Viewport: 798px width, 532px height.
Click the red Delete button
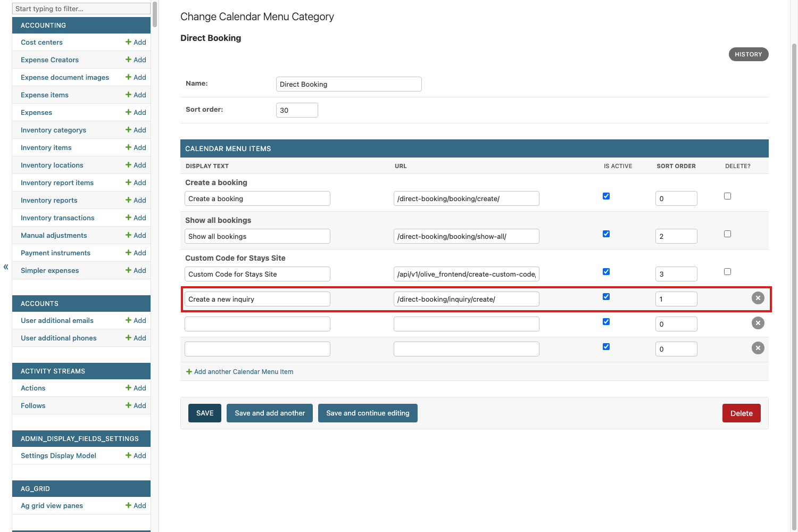click(742, 413)
